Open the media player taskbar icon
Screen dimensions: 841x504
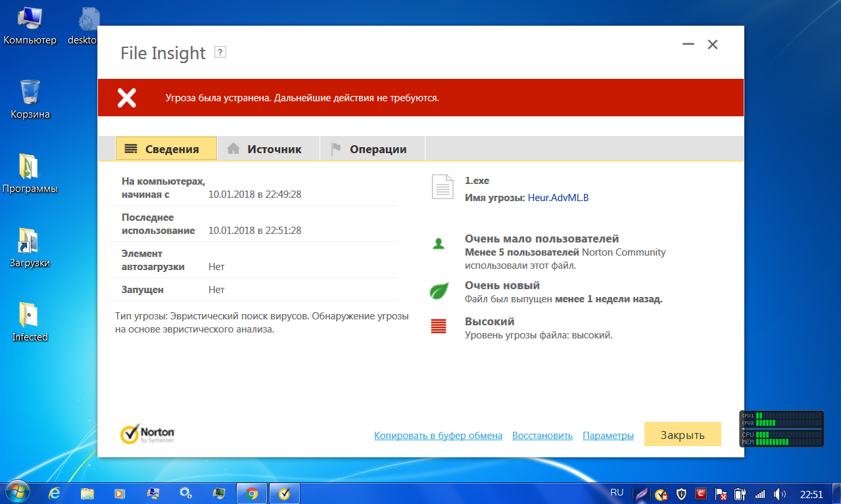[x=120, y=493]
